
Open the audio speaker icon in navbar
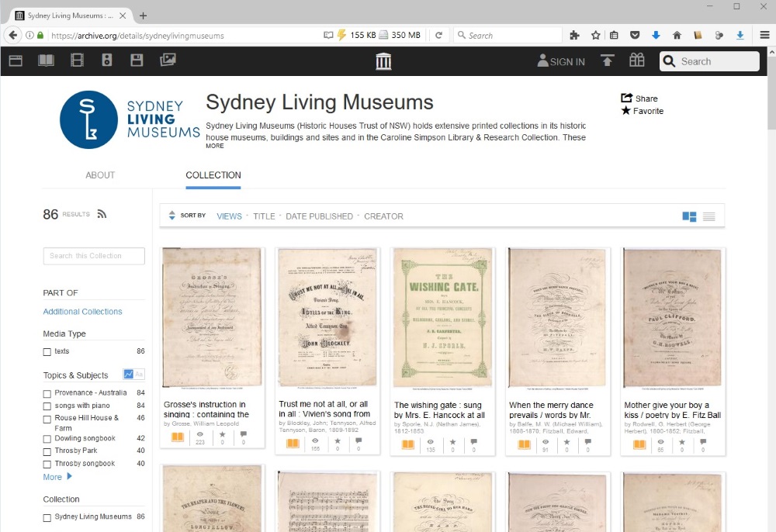point(107,60)
